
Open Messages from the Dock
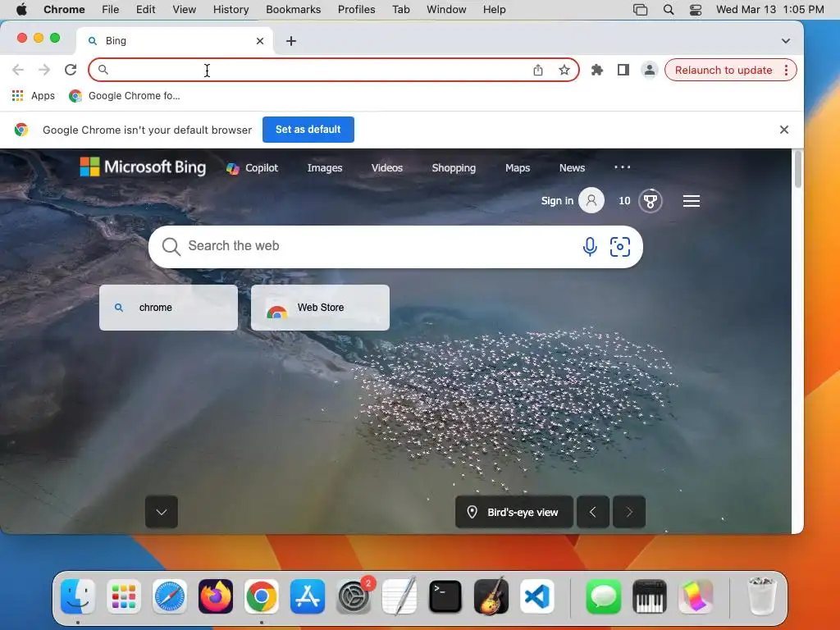(604, 596)
